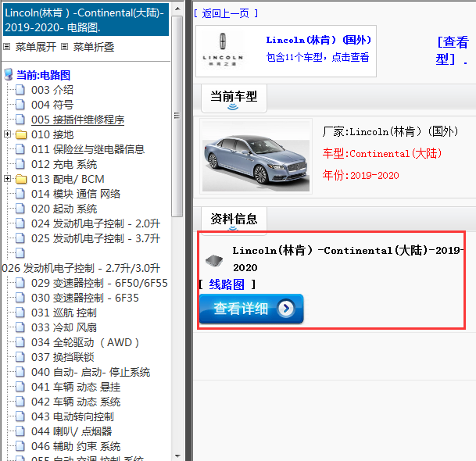Click the page icon for 004 符号

coord(20,105)
